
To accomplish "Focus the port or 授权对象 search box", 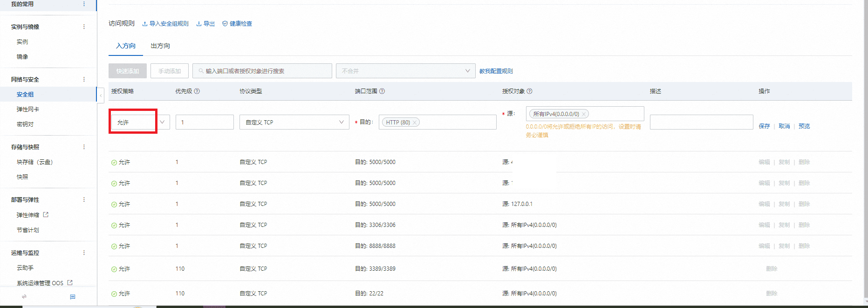I will click(x=262, y=71).
